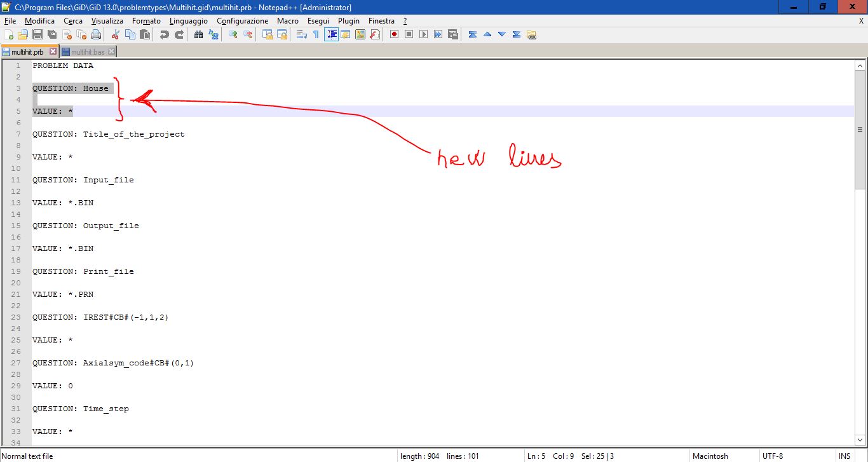Close the multihit.prb tab
The height and width of the screenshot is (462, 868).
pyautogui.click(x=53, y=51)
